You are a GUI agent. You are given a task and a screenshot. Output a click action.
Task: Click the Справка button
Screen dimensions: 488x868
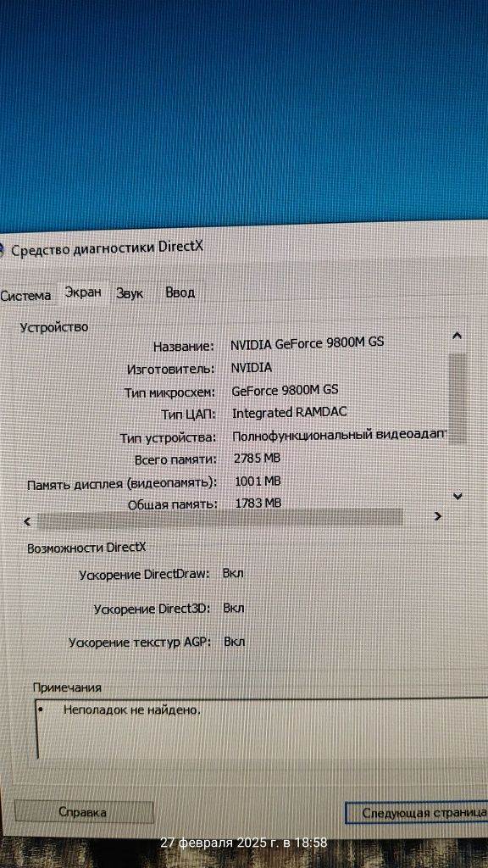click(x=84, y=813)
